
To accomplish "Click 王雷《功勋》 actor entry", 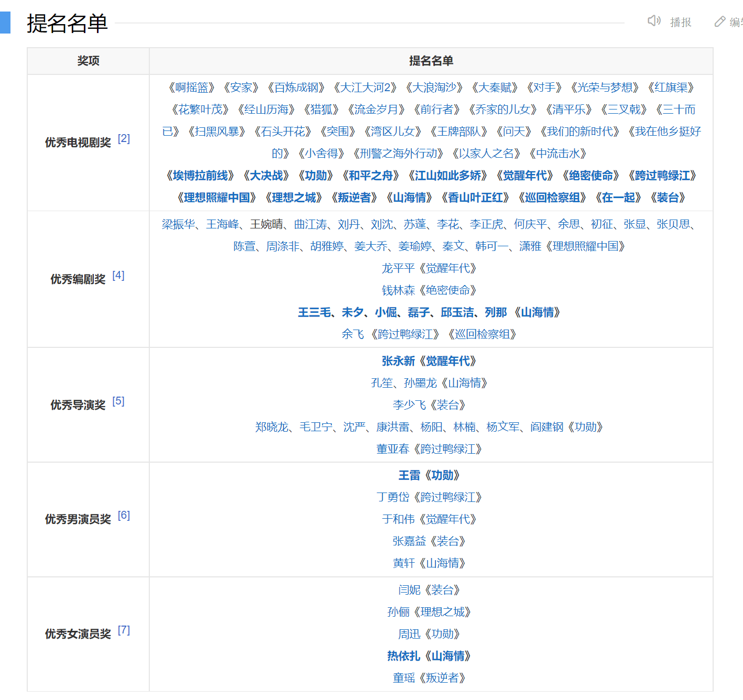I will pos(429,475).
